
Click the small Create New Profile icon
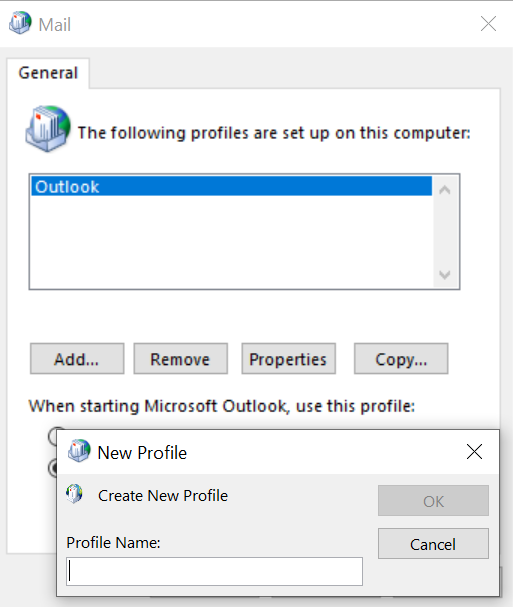tap(74, 494)
